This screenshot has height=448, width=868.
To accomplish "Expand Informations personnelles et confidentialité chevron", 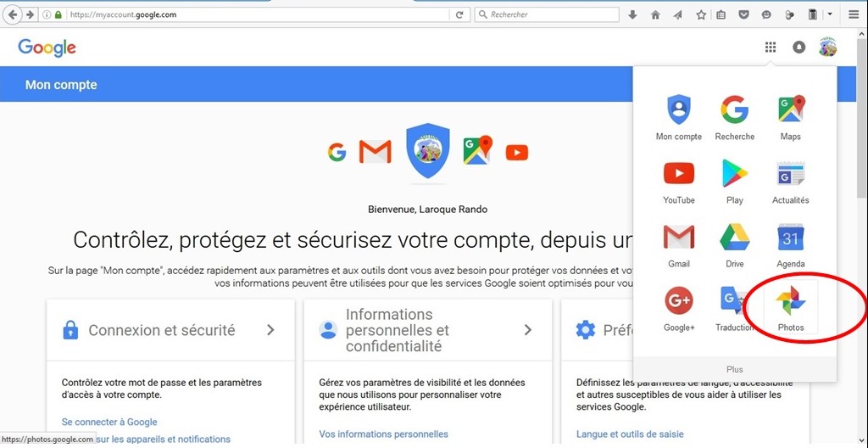I will point(527,330).
